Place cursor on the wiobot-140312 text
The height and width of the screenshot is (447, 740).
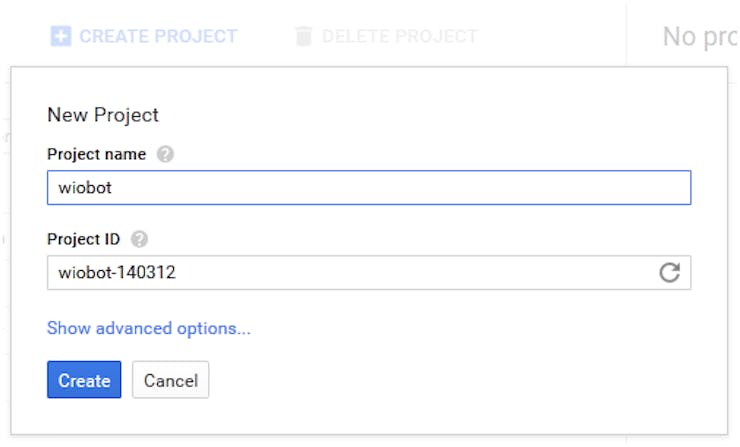(117, 272)
